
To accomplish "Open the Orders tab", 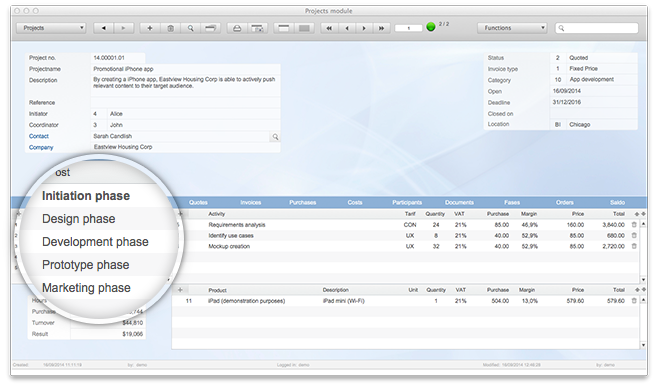I will pos(564,203).
